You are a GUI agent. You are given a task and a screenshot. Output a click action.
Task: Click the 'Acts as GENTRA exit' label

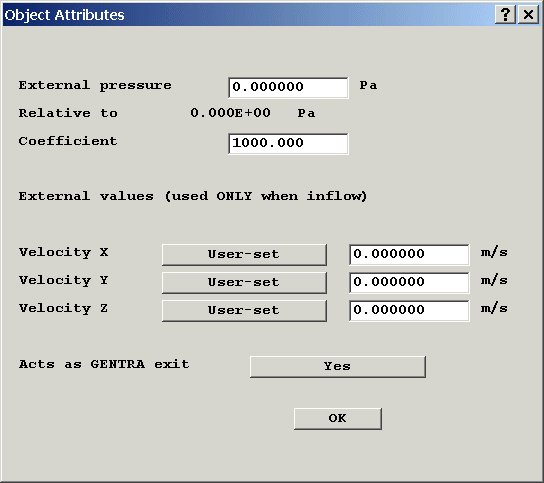[104, 364]
